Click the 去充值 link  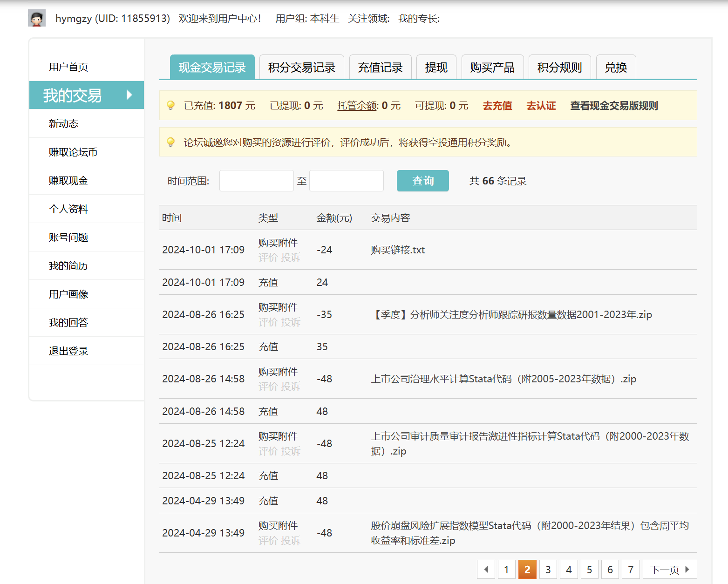[497, 106]
